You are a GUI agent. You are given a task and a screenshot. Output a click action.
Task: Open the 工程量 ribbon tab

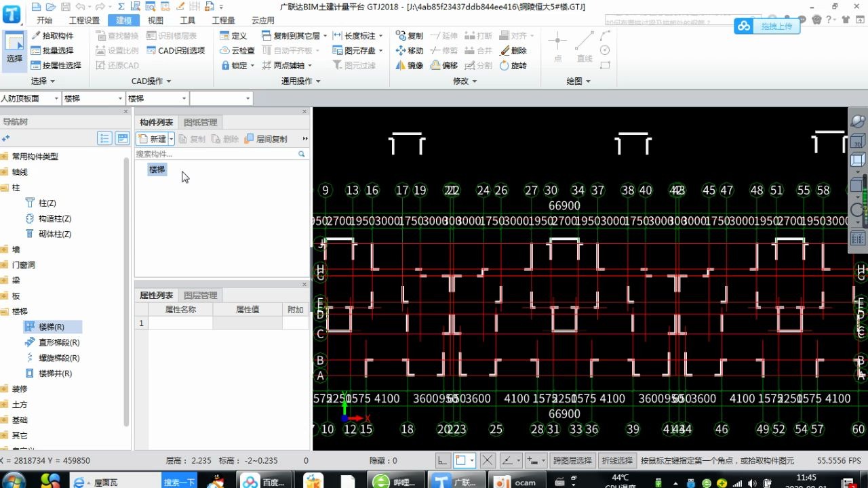point(223,20)
